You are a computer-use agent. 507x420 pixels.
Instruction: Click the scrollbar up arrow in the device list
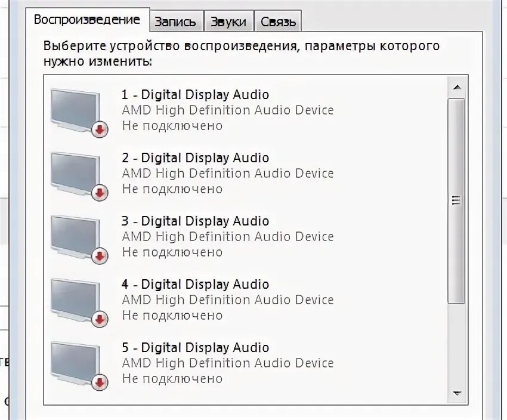pos(457,87)
